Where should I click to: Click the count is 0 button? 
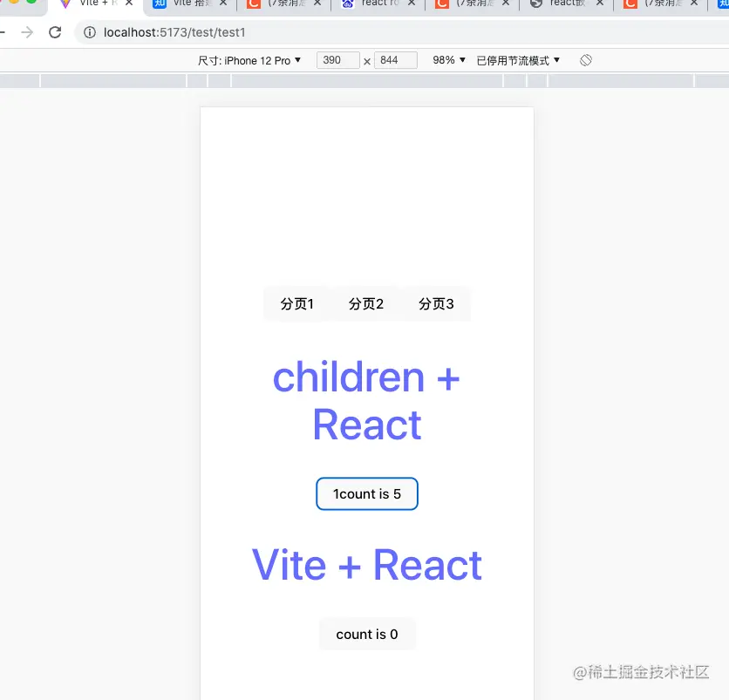coord(367,634)
